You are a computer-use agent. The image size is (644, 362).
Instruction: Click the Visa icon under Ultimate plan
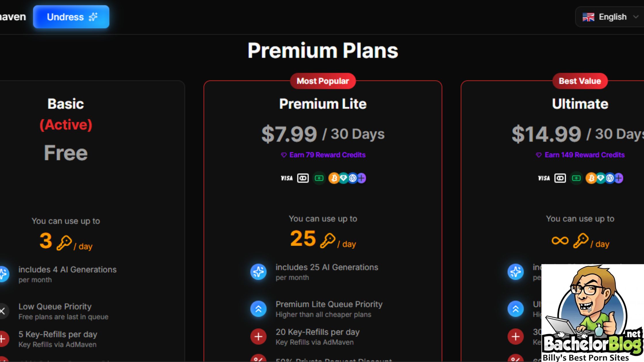(544, 178)
